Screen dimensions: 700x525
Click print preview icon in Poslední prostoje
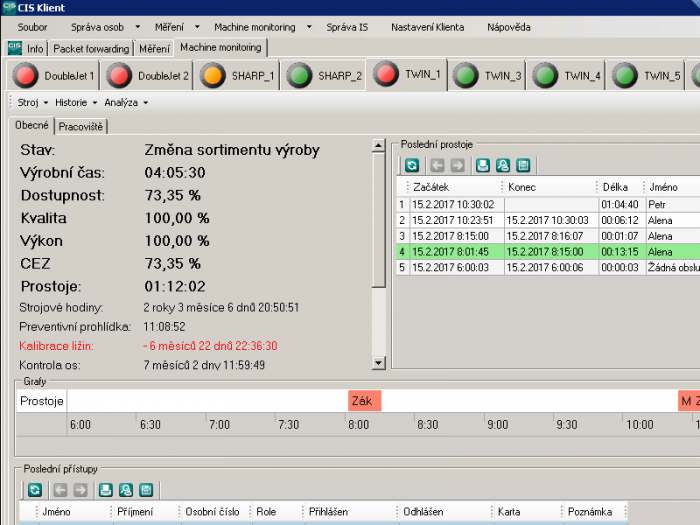503,166
